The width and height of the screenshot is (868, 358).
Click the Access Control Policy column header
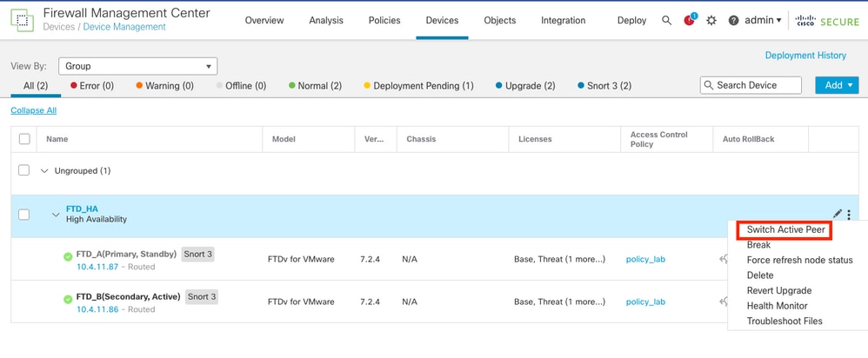[x=658, y=139]
